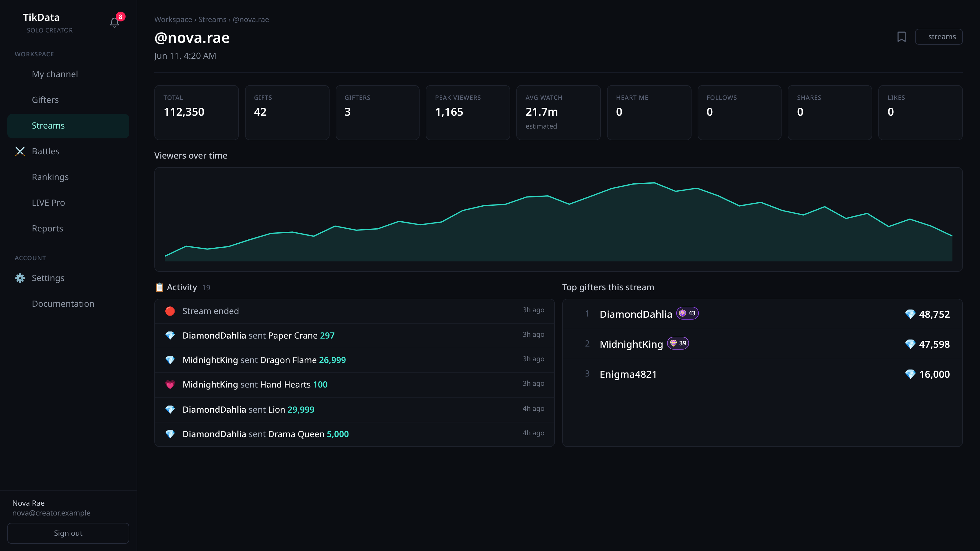
Task: Click the HEART ME stat card
Action: tap(649, 113)
